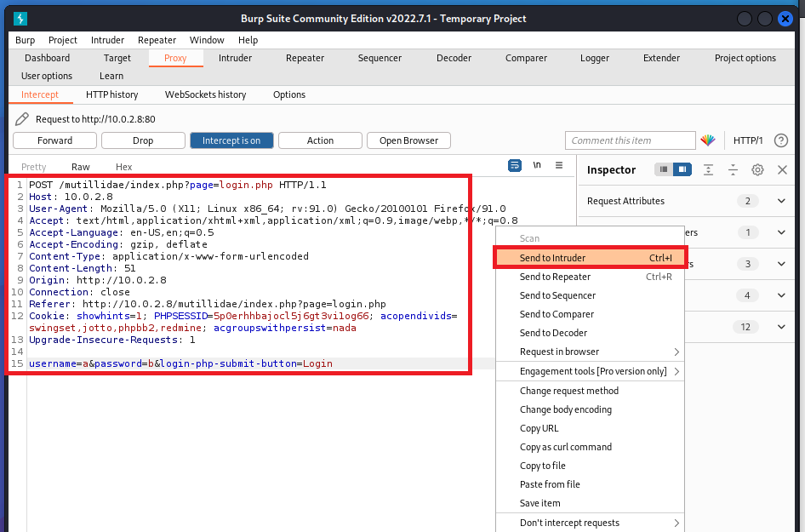The width and height of the screenshot is (805, 532).
Task: Switch the Inspector to the left layout
Action: [x=663, y=169]
